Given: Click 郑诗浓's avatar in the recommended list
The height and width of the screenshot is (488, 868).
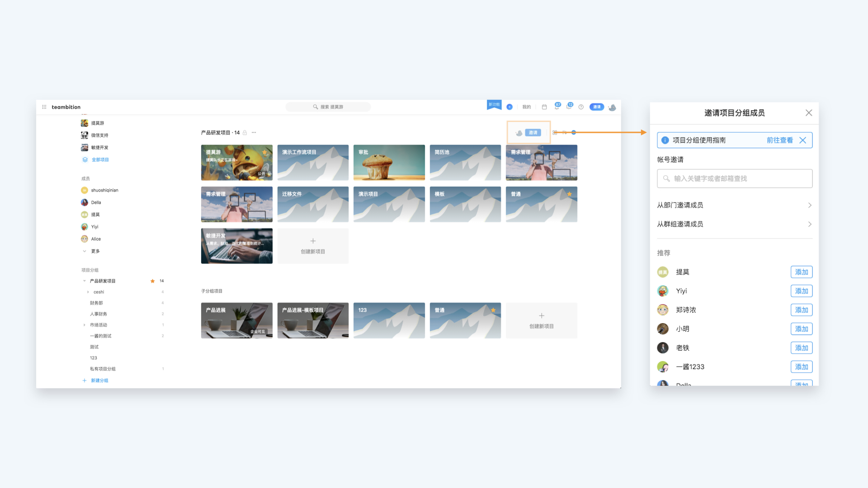Looking at the screenshot, I should point(663,310).
